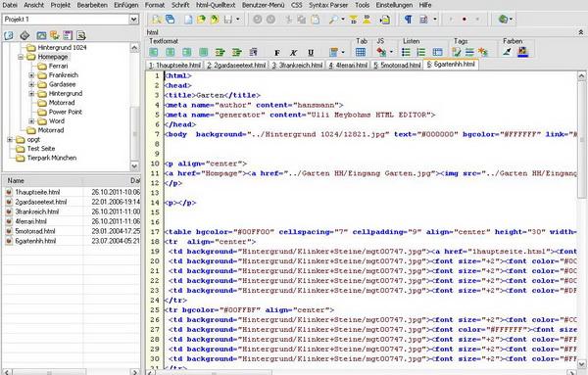The width and height of the screenshot is (588, 375).
Task: Click the browser preview globe icon
Action: click(x=503, y=20)
